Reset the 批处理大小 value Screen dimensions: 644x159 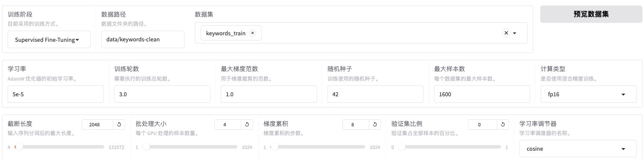247,125
